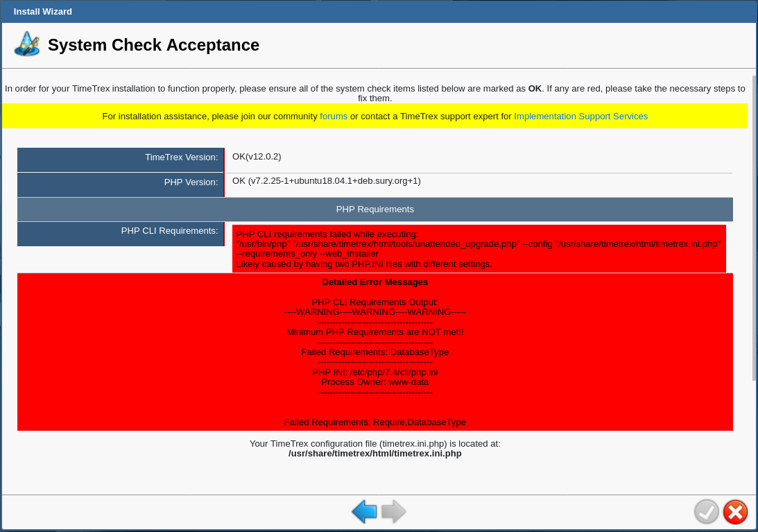This screenshot has width=758, height=532.
Task: Click the WARNING----WARNING----WARNING line
Action: coord(375,312)
